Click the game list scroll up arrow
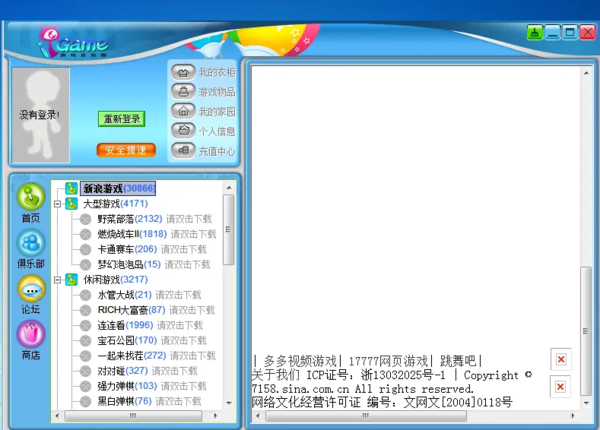 coord(229,187)
